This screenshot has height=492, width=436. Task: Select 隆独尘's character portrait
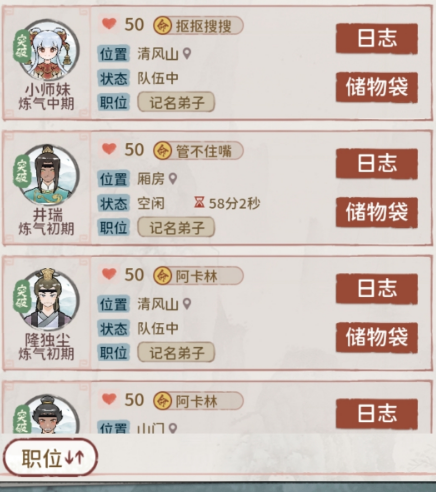click(49, 299)
